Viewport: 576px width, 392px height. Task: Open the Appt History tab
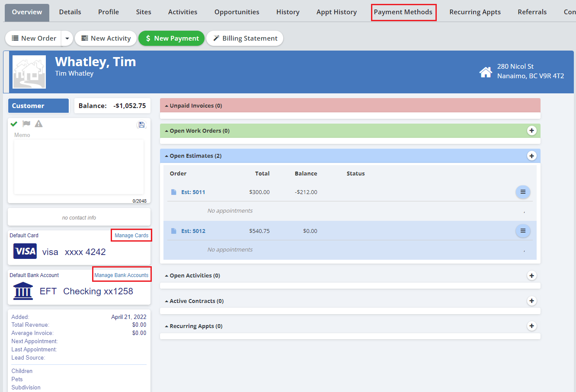[336, 12]
